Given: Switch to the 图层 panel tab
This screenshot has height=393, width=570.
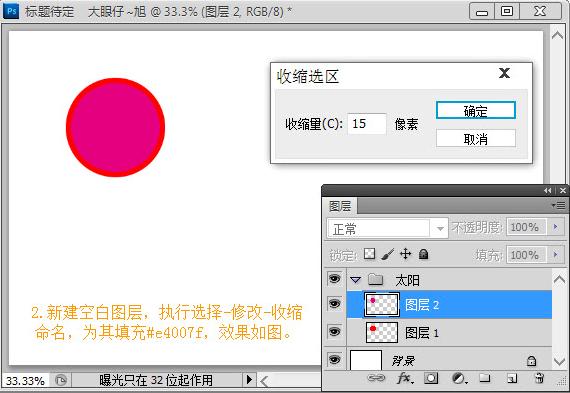Looking at the screenshot, I should coord(340,206).
